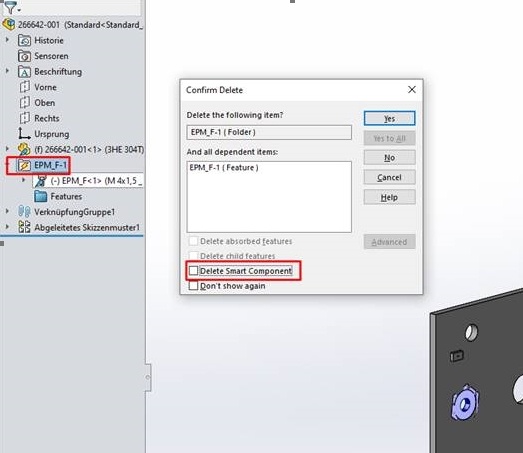Expand the Abgeleitetes Skizzenmuster1 node

click(x=7, y=226)
